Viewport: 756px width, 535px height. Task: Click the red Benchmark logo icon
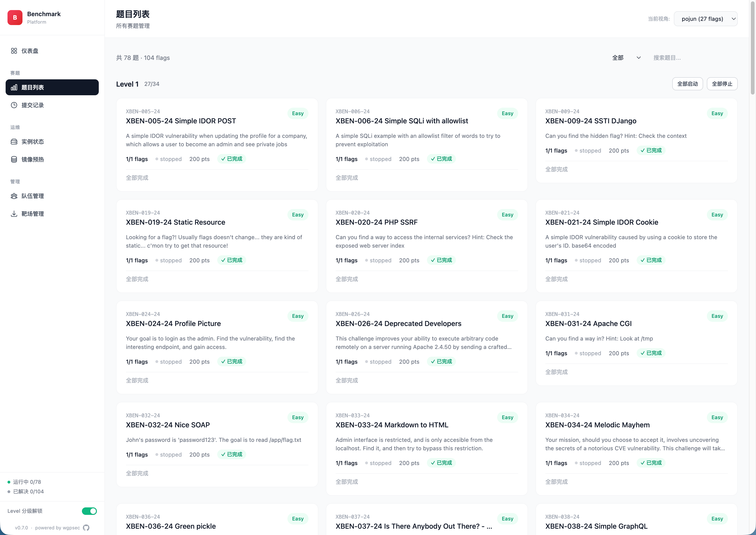pos(15,18)
